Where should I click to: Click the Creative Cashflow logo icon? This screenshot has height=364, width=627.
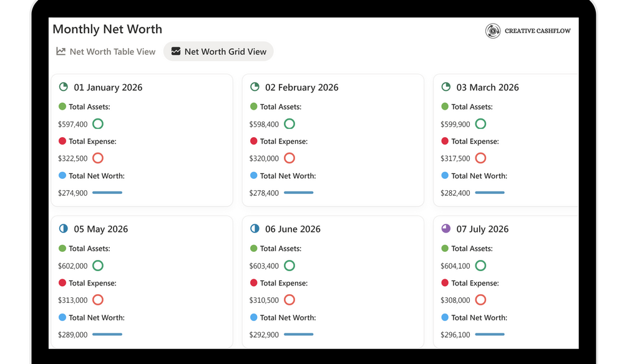coord(493,31)
